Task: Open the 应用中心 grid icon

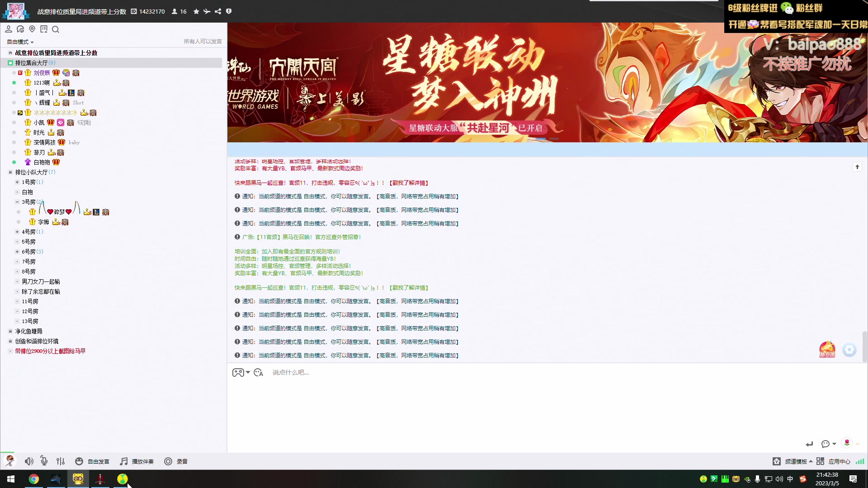Action: pyautogui.click(x=820, y=461)
